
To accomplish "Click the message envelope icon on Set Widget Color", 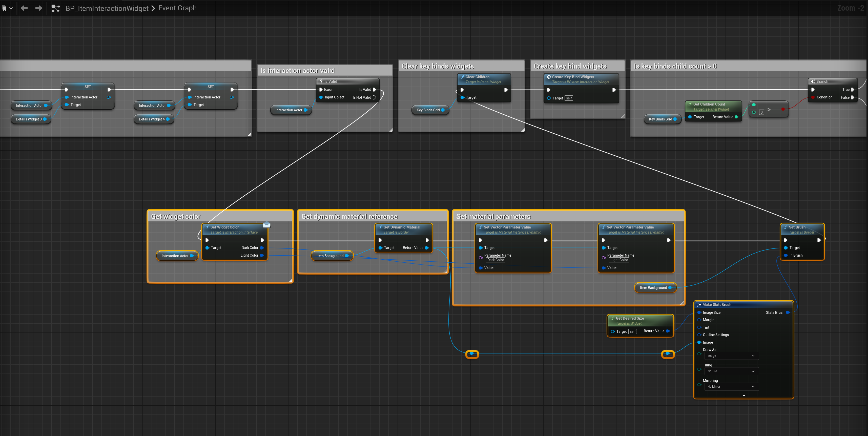I will pyautogui.click(x=266, y=225).
